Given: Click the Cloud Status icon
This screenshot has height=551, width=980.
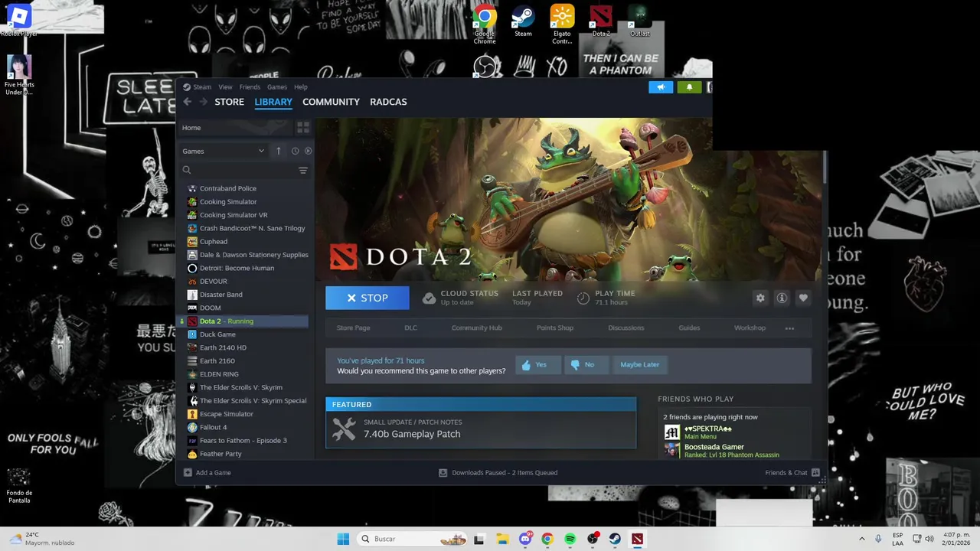Looking at the screenshot, I should (430, 298).
